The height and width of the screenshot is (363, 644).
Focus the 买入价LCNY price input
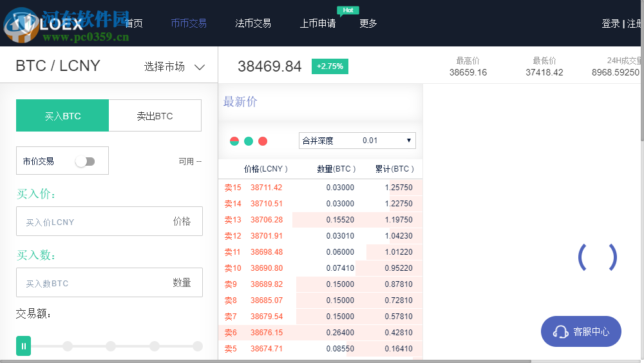(x=109, y=221)
